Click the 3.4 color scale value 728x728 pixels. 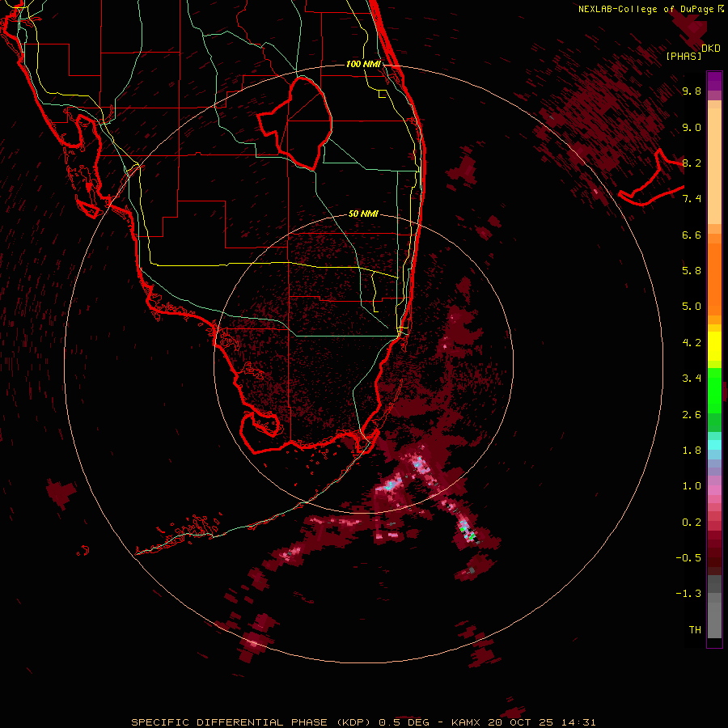pyautogui.click(x=692, y=379)
